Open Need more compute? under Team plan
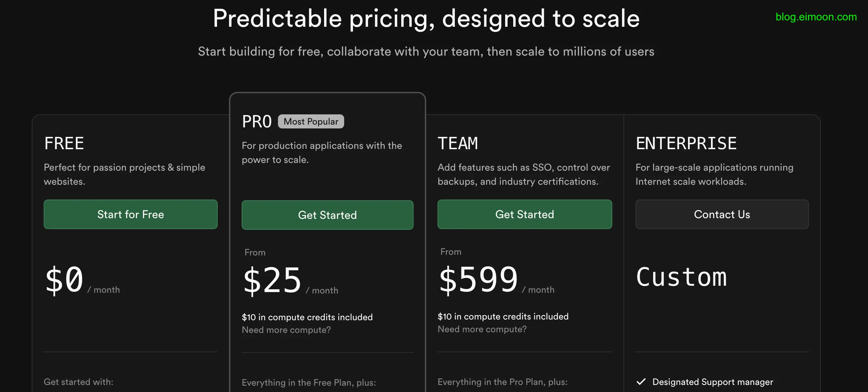Screen dimensions: 868x392 (482, 329)
